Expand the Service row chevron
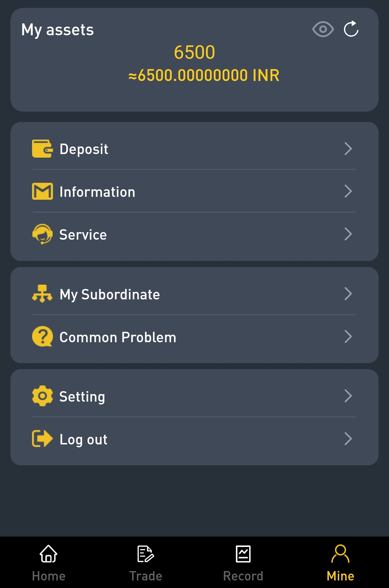This screenshot has height=588, width=389. (348, 234)
